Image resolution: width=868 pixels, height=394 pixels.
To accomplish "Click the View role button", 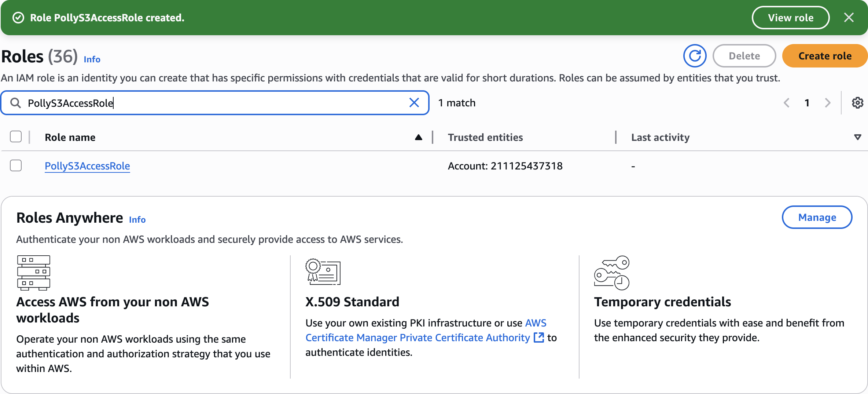I will click(x=791, y=18).
